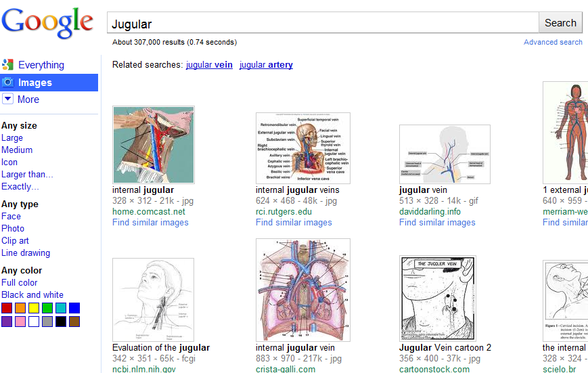Image resolution: width=588 pixels, height=373 pixels.
Task: Click the daviddarling.info source text
Action: [430, 212]
